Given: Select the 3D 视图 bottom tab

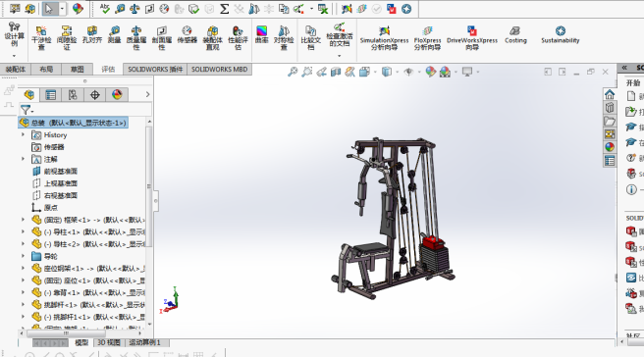Looking at the screenshot, I should 109,342.
